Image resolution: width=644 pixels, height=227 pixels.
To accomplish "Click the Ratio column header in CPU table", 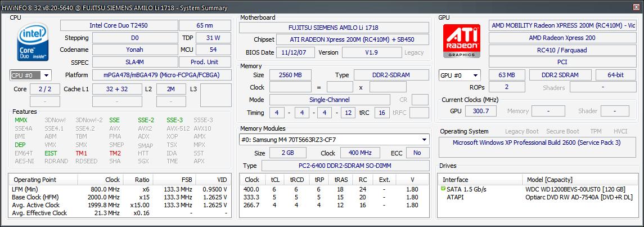I will click(138, 180).
